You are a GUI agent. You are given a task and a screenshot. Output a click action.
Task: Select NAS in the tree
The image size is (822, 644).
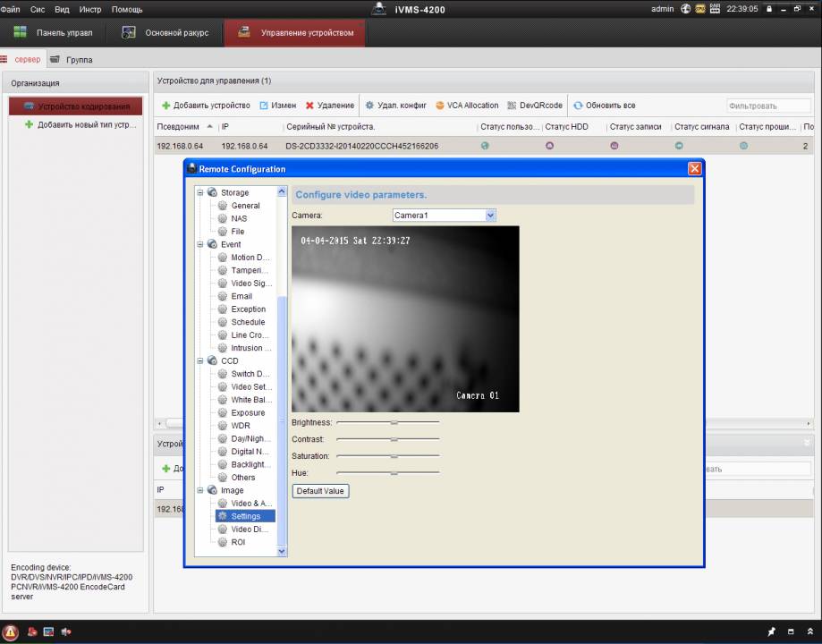coord(239,218)
